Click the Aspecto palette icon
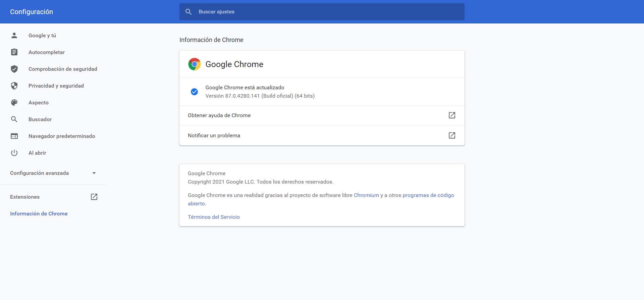 pyautogui.click(x=14, y=102)
